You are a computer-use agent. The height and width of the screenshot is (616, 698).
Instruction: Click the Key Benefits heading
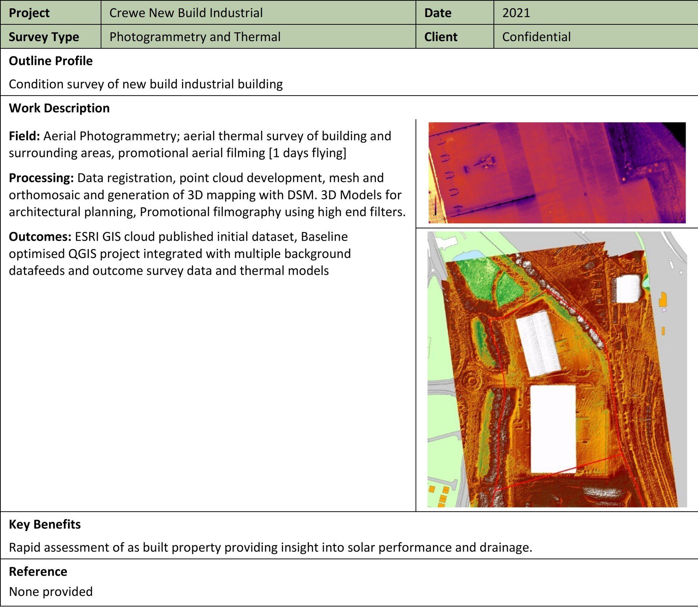45,524
